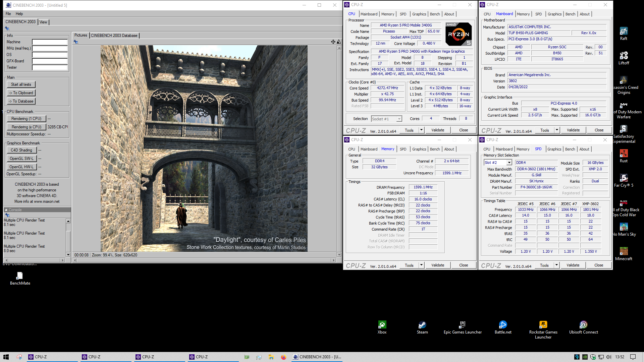Image resolution: width=644 pixels, height=362 pixels.
Task: Open Satisfactory Experimental shortcut
Action: [624, 134]
